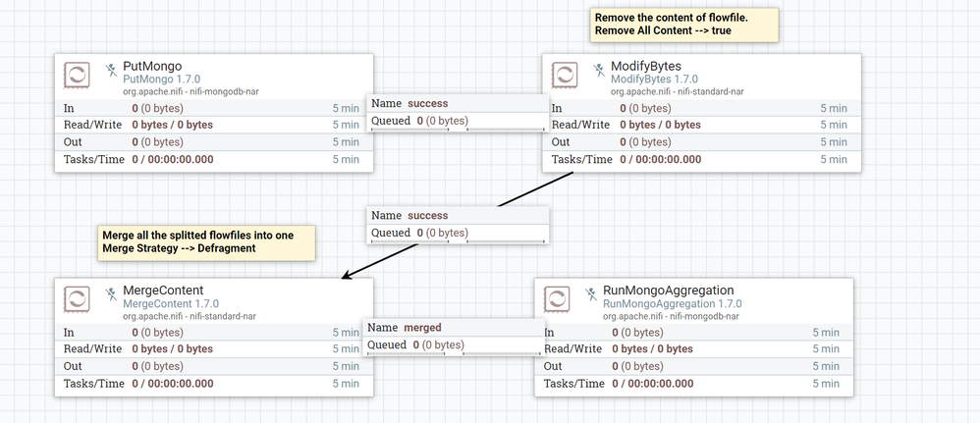Click PutMongo's 'org.apache.nifi - nifi-mongodb-nar' bundle text

(x=191, y=91)
